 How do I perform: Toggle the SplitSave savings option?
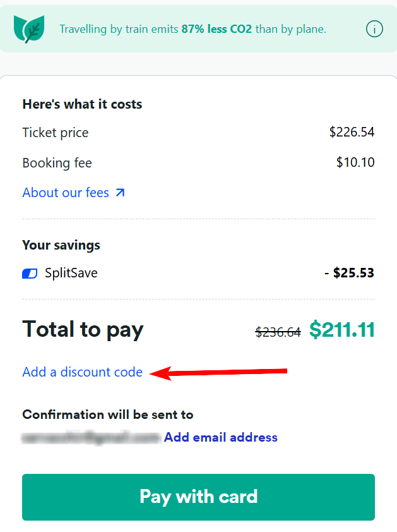click(29, 273)
